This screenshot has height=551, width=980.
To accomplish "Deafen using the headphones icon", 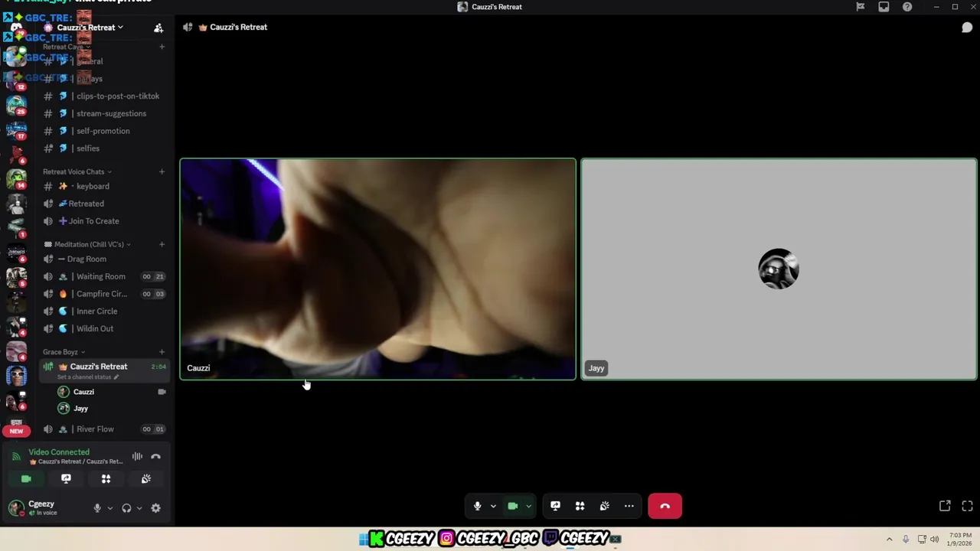I will click(x=126, y=508).
